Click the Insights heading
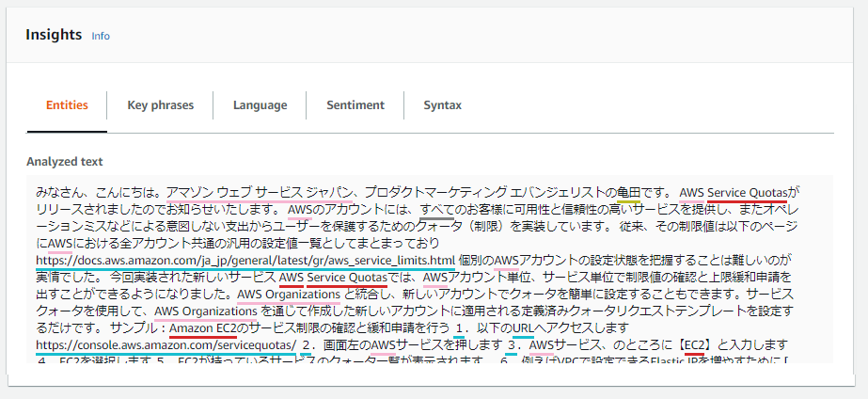This screenshot has width=868, height=399. (54, 35)
